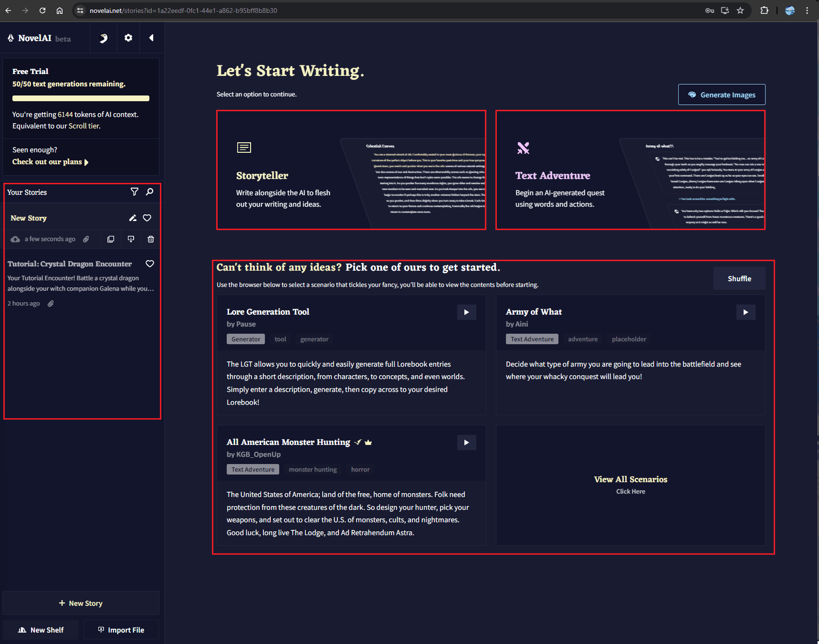
Task: Click the swords icon on Text Adventure card
Action: (x=523, y=148)
